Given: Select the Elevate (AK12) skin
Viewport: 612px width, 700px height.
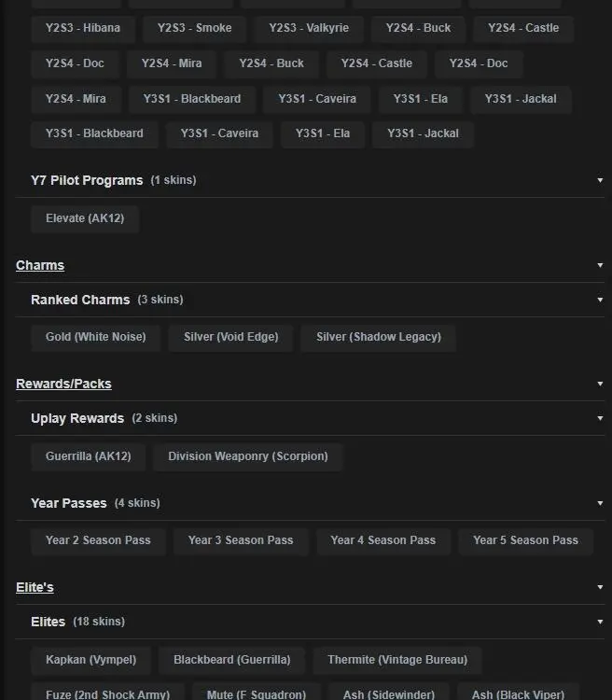Looking at the screenshot, I should [x=85, y=218].
